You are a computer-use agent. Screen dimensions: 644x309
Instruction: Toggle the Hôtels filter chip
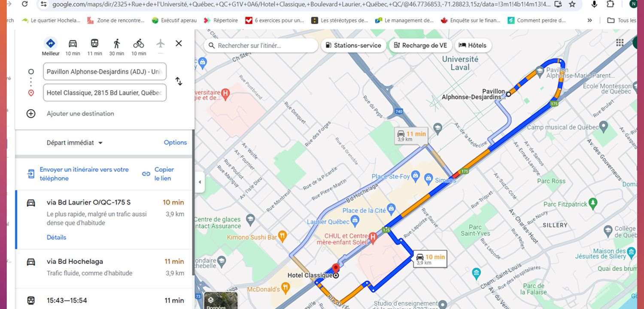(473, 45)
